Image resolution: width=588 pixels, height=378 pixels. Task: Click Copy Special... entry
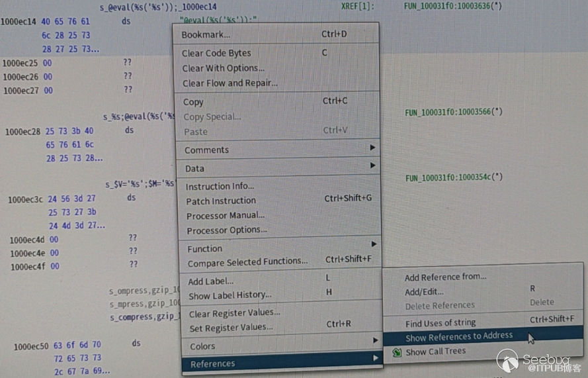(x=212, y=117)
